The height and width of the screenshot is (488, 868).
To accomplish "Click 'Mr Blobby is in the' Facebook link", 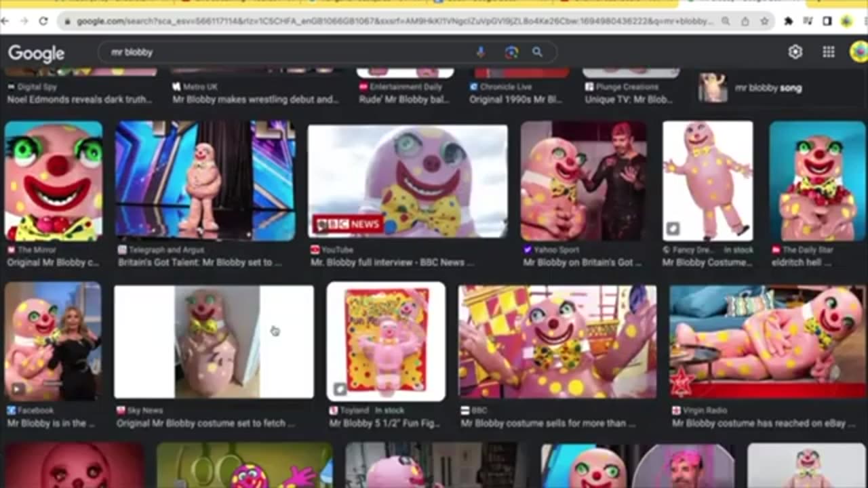I will click(52, 424).
